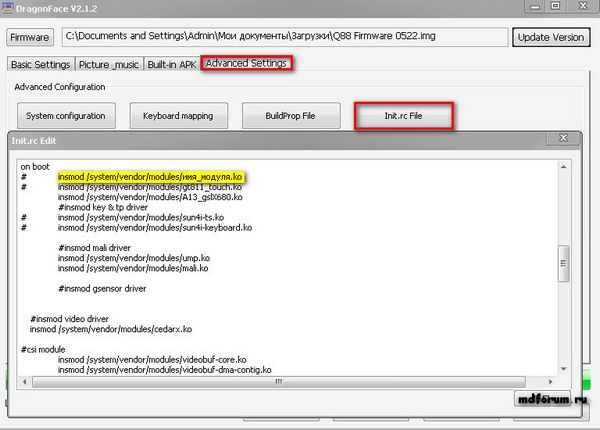Click the firmware file path field
The width and height of the screenshot is (600, 430).
(x=285, y=37)
